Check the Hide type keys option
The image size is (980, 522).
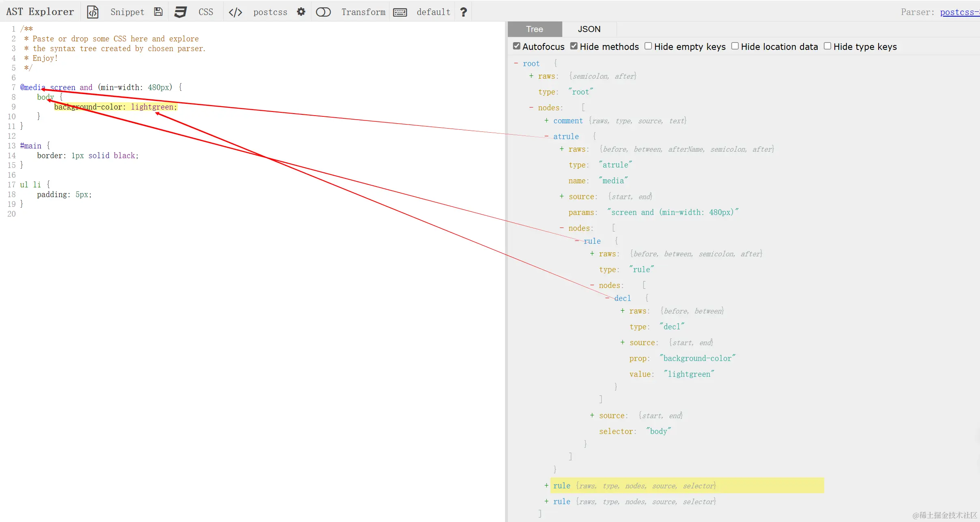click(x=827, y=46)
